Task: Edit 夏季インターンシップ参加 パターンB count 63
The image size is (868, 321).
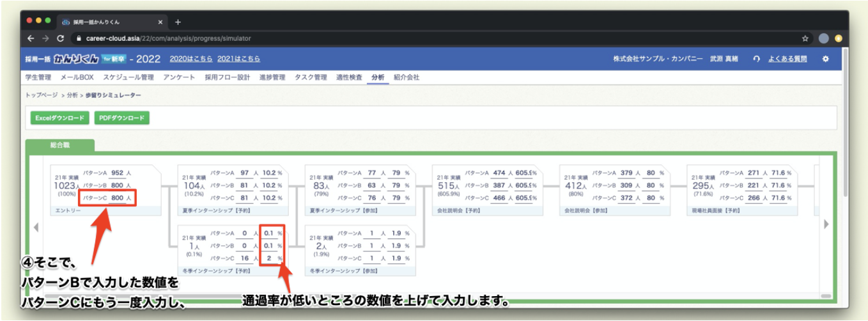Action: (373, 185)
